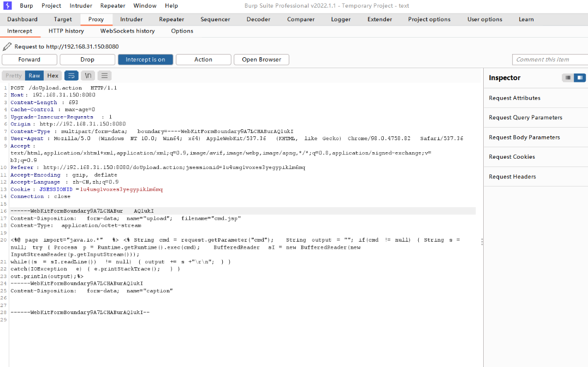This screenshot has width=588, height=367.
Task: Click the Accept-Encoding header line
Action: pyautogui.click(x=64, y=175)
